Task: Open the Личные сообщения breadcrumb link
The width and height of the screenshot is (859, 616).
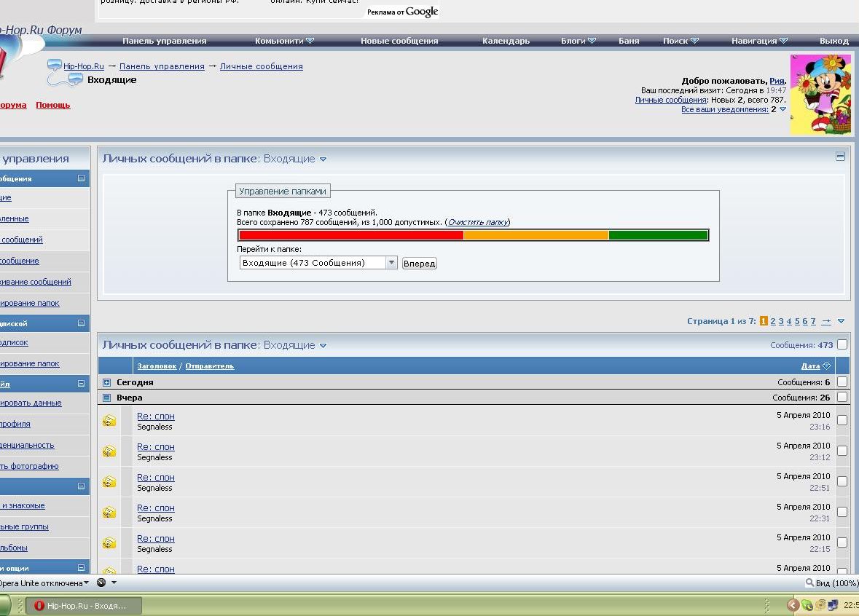Action: [x=262, y=66]
